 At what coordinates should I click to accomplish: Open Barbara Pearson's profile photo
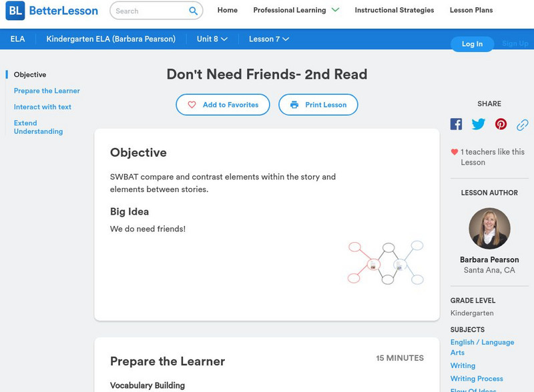(x=489, y=228)
